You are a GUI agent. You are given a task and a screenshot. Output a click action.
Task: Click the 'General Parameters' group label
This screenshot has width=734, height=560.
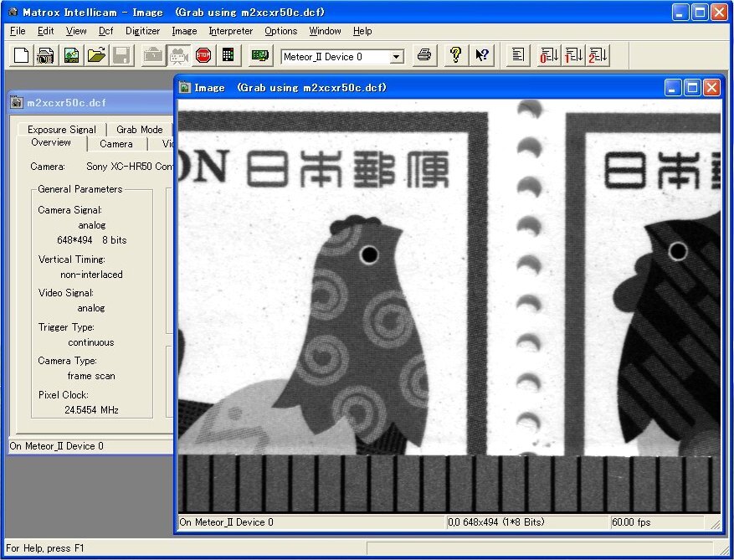80,189
